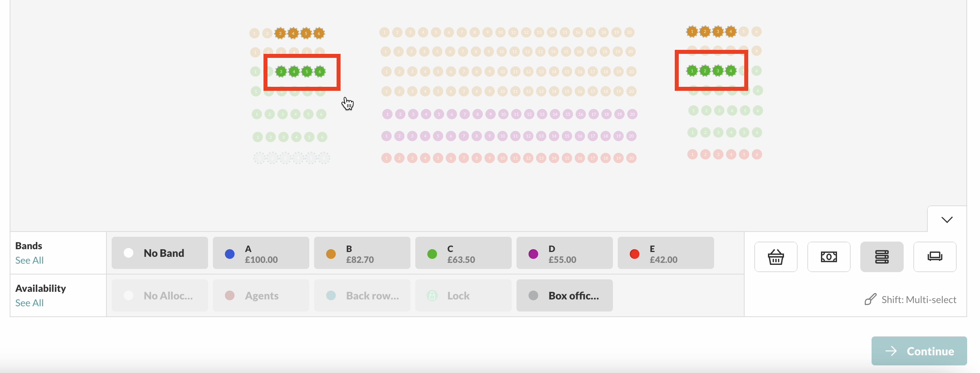The width and height of the screenshot is (980, 373).
Task: Click the sofa seat icon button
Action: point(935,257)
